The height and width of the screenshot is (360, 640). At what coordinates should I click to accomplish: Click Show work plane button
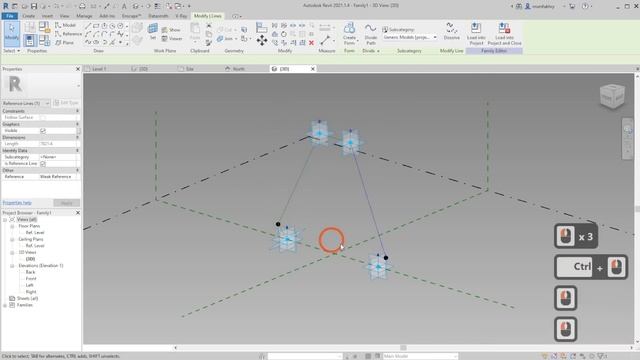171,30
